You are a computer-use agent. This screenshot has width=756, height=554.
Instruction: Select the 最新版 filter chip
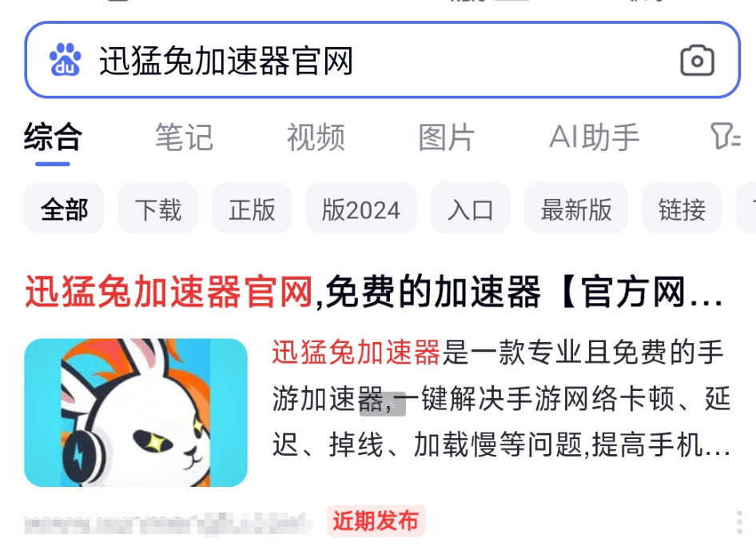tap(576, 208)
